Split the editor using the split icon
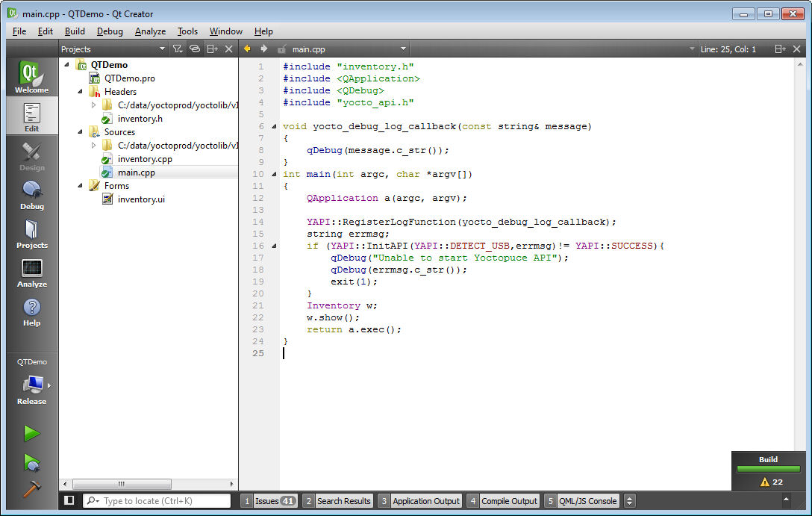The width and height of the screenshot is (812, 516). click(781, 49)
